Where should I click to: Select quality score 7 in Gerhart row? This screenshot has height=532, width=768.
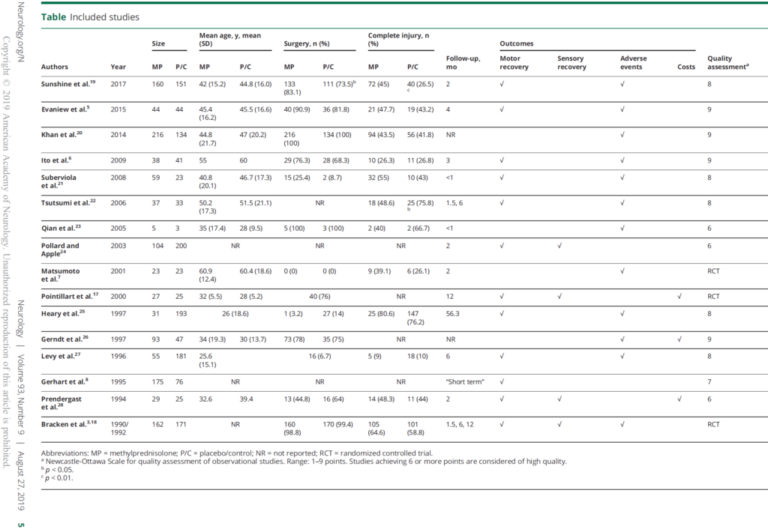[709, 381]
